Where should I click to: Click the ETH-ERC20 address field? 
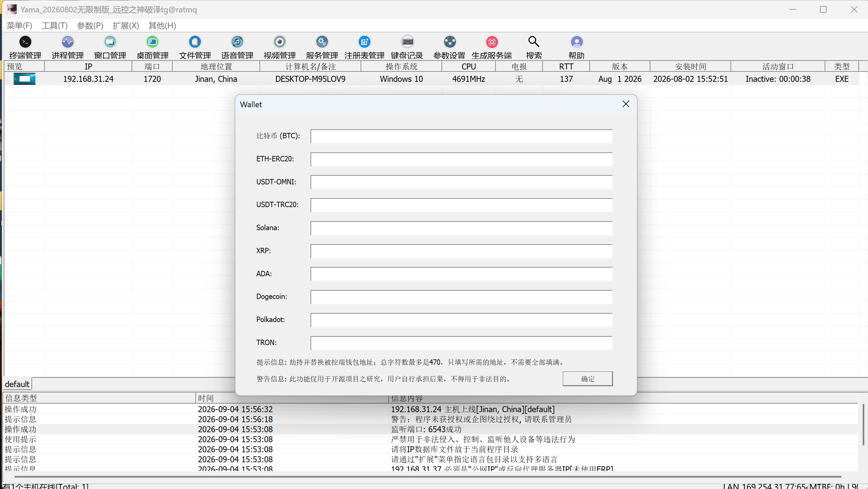click(461, 160)
